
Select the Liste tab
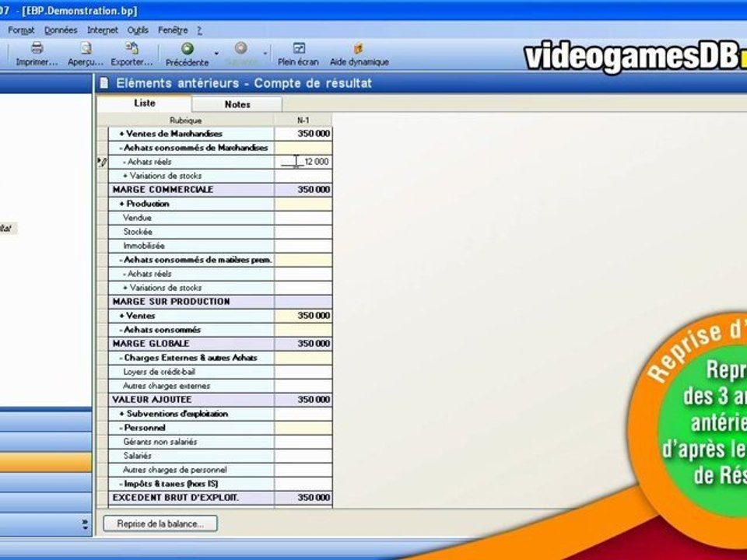[x=145, y=103]
